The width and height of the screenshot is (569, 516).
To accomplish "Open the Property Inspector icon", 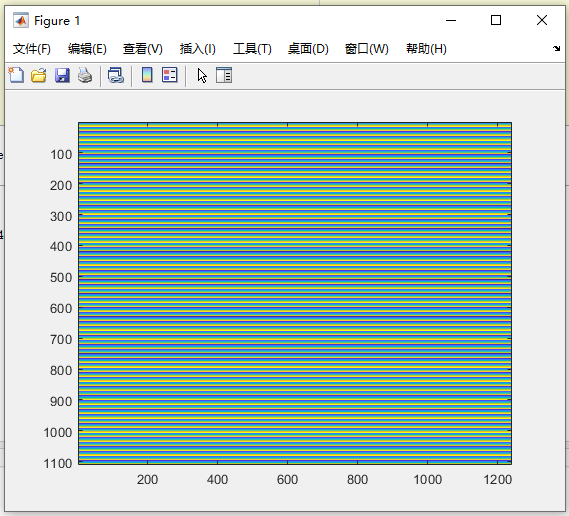I will 224,75.
